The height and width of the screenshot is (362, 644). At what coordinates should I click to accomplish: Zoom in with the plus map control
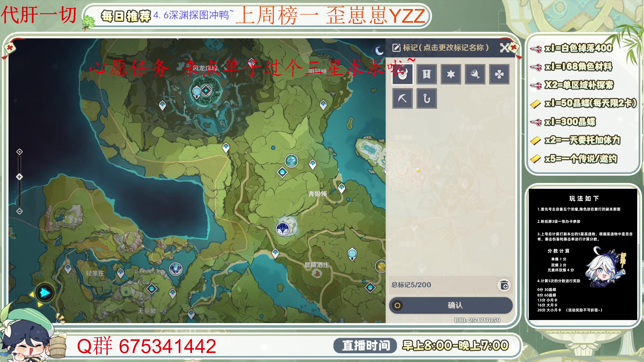coord(19,152)
